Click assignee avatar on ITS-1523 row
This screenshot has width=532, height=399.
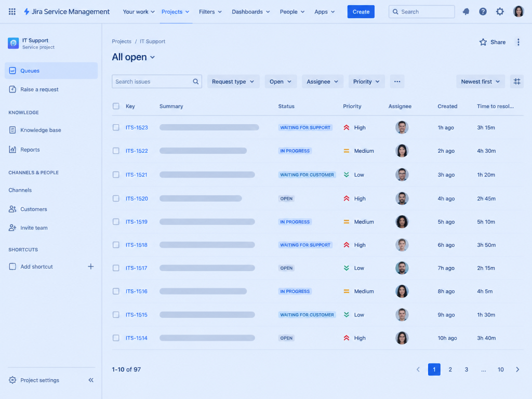(x=402, y=128)
